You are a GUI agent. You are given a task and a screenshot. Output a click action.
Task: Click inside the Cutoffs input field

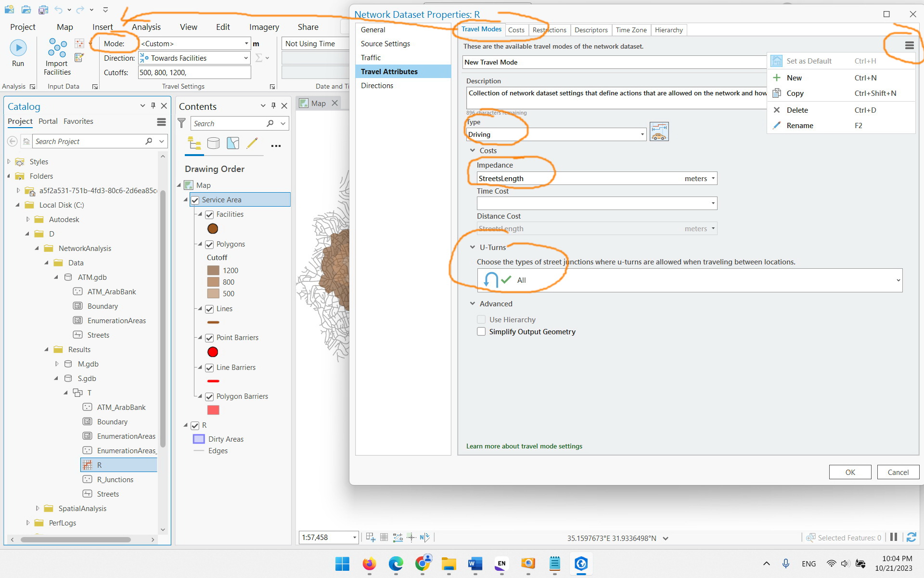coord(192,72)
